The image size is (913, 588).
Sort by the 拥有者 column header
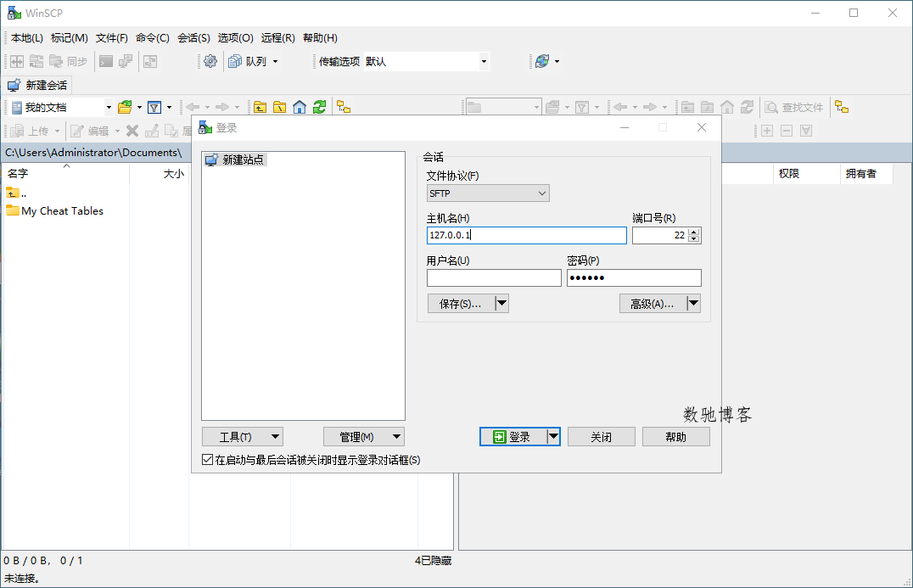[x=866, y=173]
